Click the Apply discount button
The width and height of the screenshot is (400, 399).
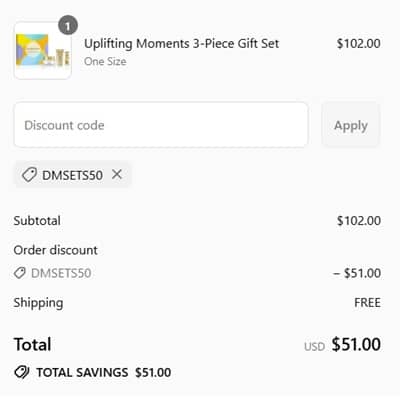351,125
